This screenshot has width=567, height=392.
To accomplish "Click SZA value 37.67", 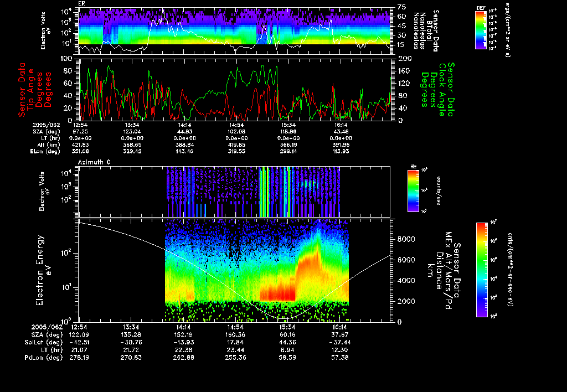I will [339, 334].
